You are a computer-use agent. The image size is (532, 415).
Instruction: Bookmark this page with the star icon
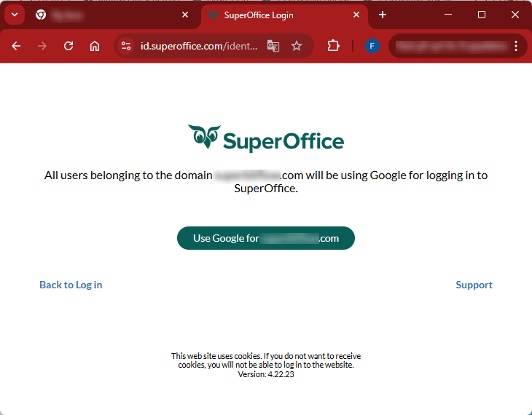[x=297, y=46]
